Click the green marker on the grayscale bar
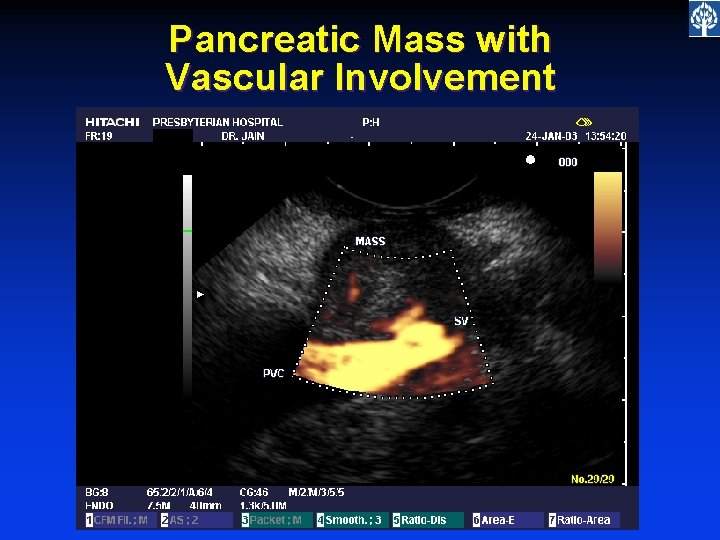The image size is (720, 540). (x=187, y=231)
